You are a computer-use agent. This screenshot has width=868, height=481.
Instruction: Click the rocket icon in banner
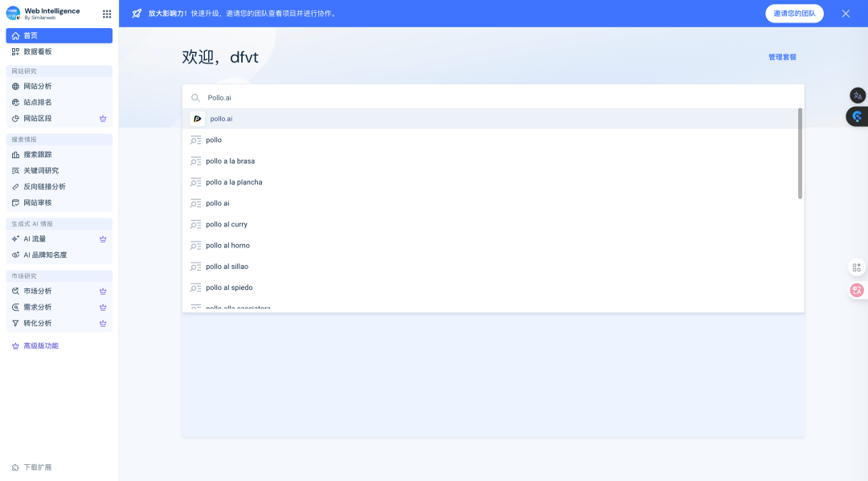point(137,14)
